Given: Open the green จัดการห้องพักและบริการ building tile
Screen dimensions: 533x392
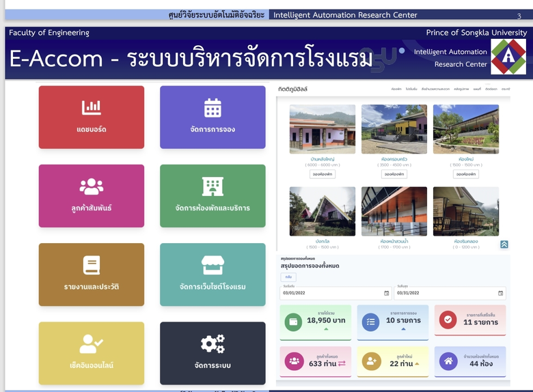Looking at the screenshot, I should 213,196.
